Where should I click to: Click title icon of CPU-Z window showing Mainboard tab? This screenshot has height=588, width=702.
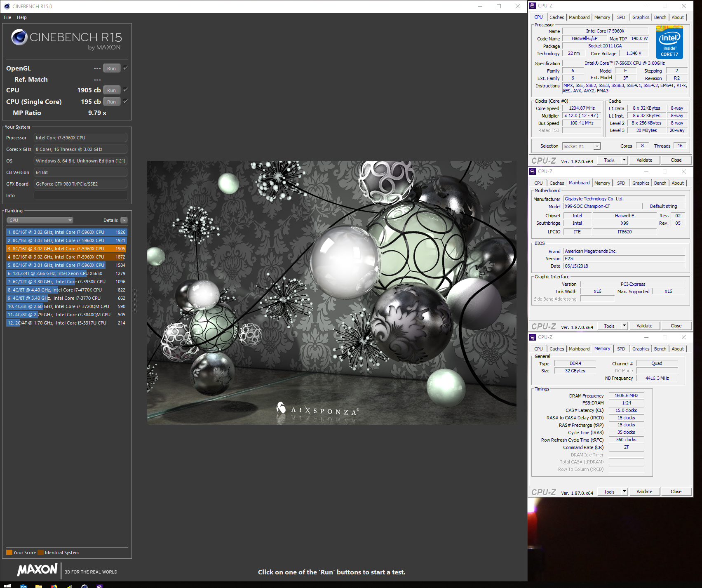tap(533, 172)
